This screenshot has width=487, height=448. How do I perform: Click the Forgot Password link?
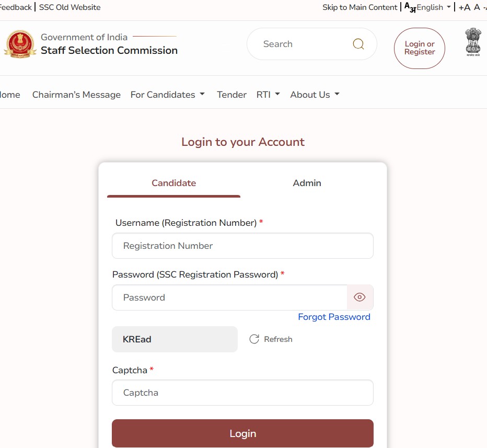(x=334, y=317)
